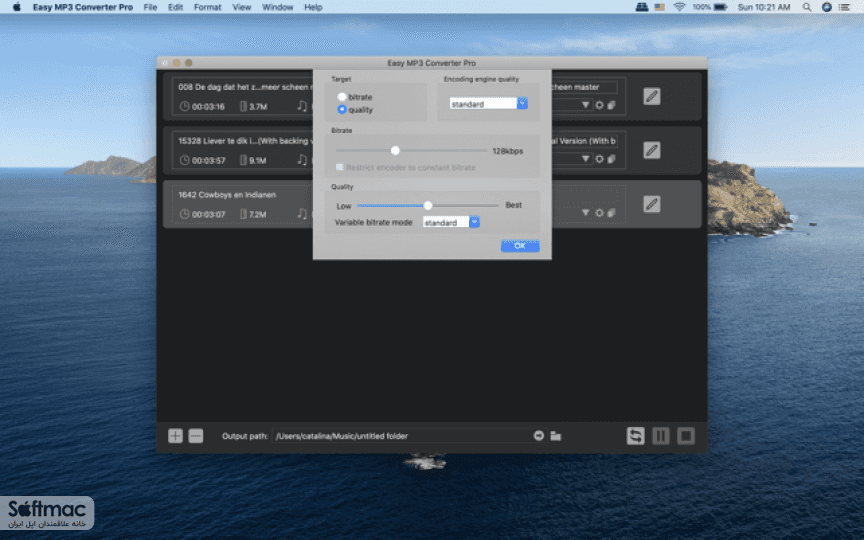The height and width of the screenshot is (540, 864).
Task: Pause conversion with the pause button
Action: pyautogui.click(x=661, y=436)
